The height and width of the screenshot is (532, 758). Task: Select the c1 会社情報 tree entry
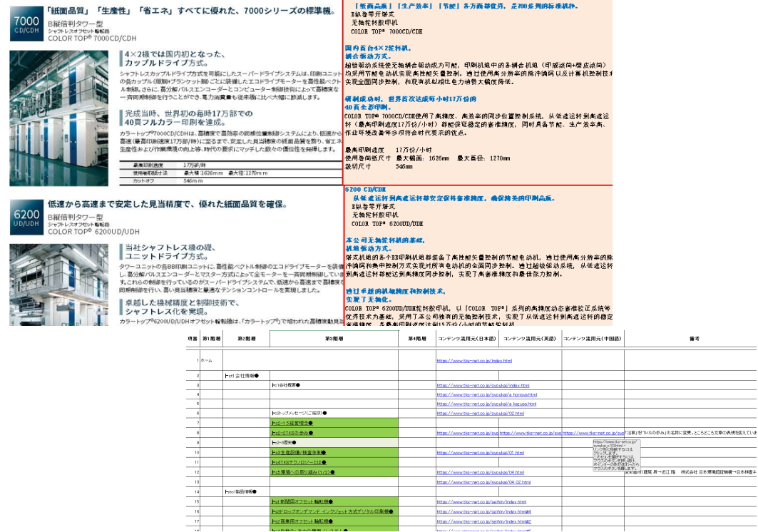242,375
